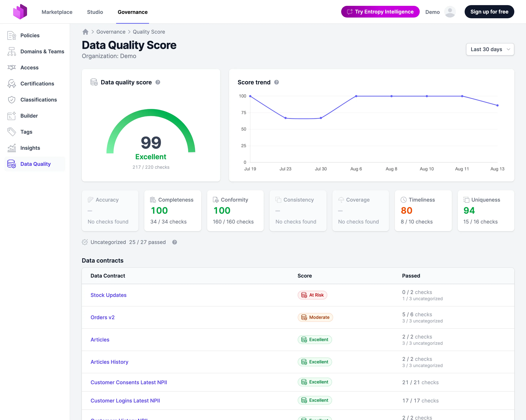Click the Certifications badge icon

click(12, 84)
